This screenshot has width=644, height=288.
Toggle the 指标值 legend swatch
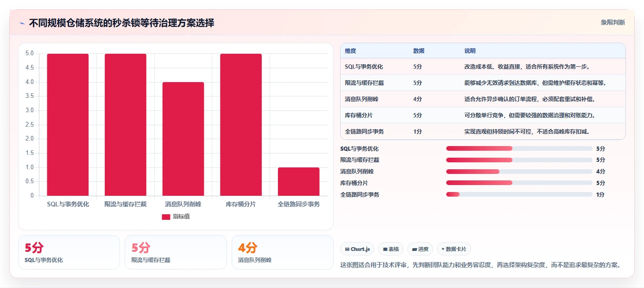[x=166, y=217]
